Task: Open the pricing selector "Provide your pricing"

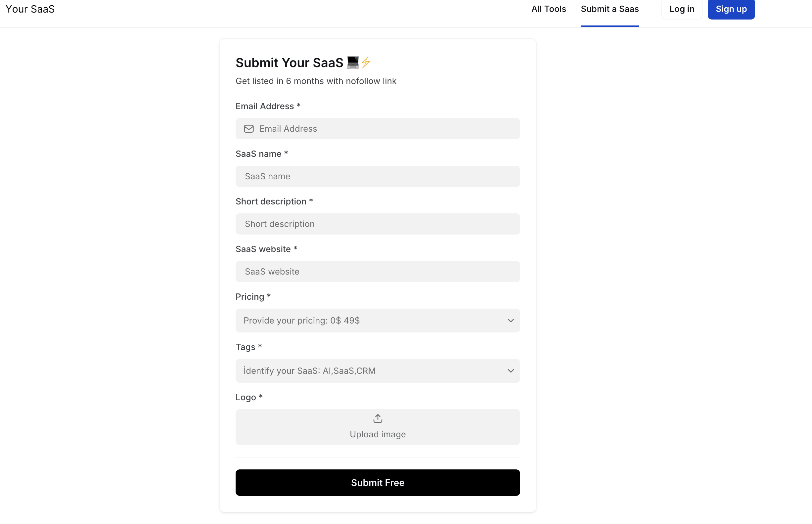Action: pyautogui.click(x=378, y=321)
